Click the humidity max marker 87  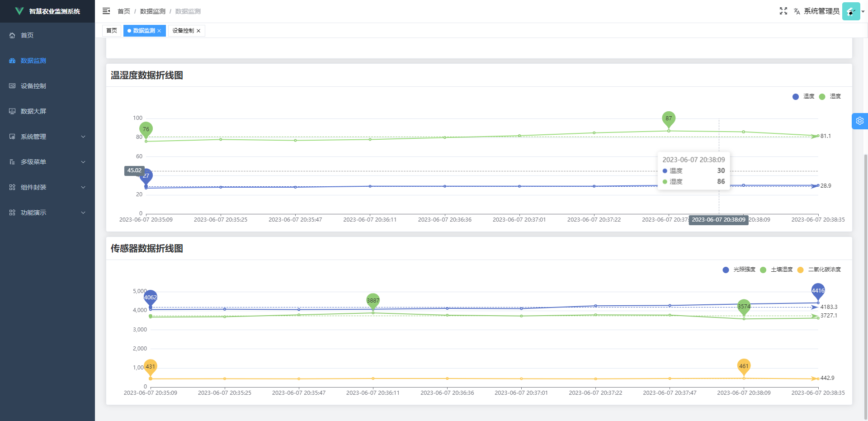(669, 119)
